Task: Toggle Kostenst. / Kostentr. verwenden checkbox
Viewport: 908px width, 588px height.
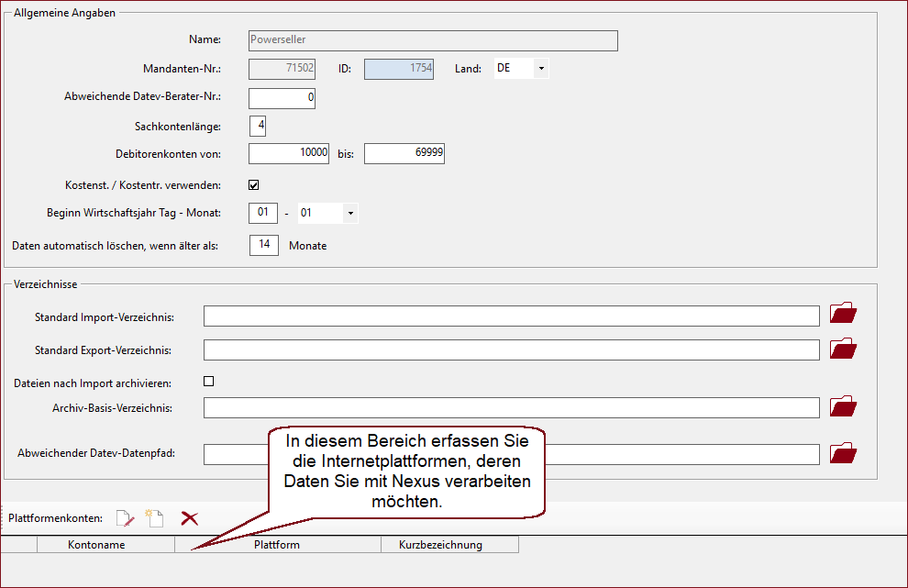Action: point(254,184)
